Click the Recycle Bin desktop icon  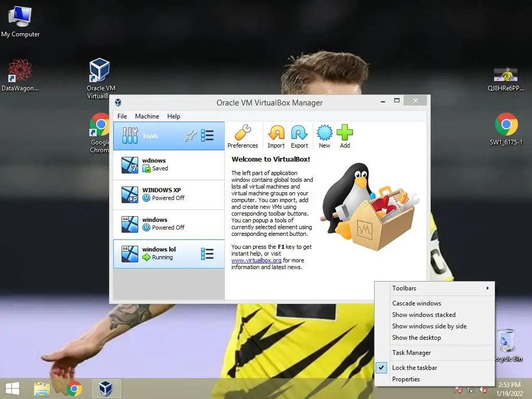508,345
